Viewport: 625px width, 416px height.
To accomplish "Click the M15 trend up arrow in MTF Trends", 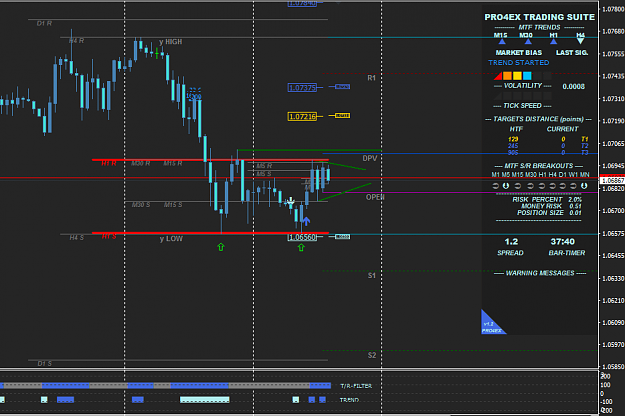I will click(x=502, y=41).
